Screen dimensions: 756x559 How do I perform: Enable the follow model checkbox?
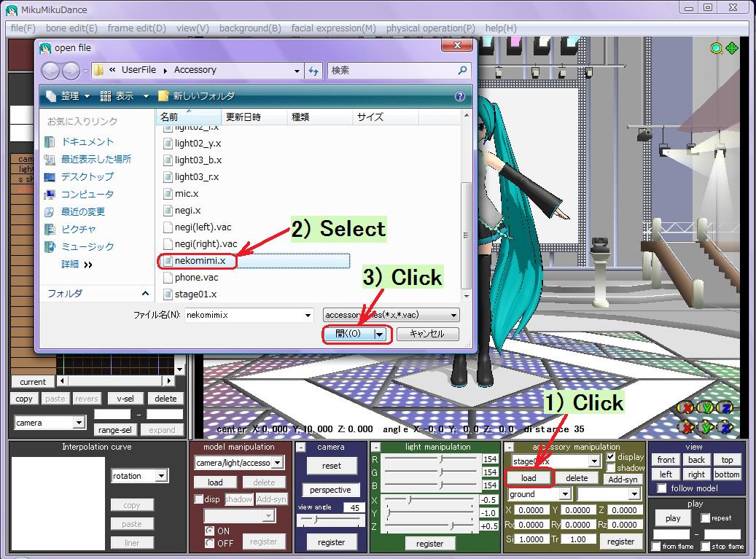[662, 488]
